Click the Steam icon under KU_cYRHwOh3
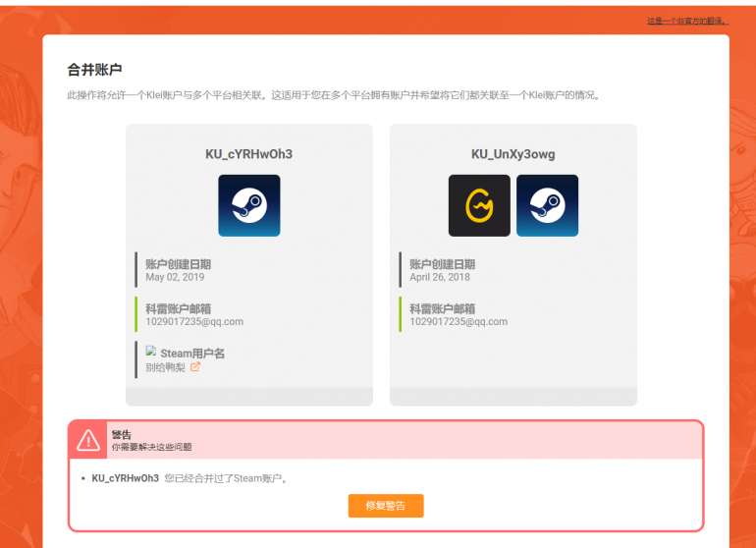 pos(248,205)
